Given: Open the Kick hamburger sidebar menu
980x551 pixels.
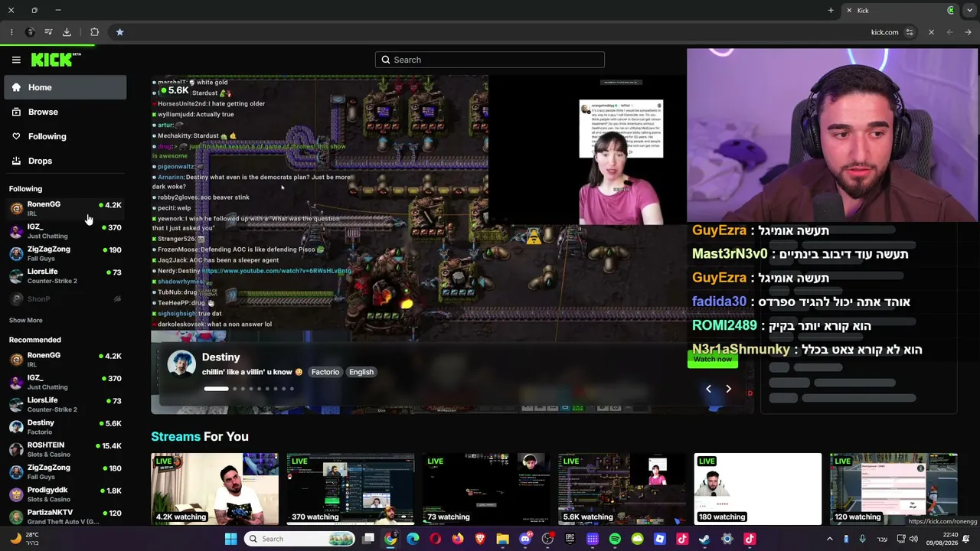Looking at the screenshot, I should (16, 60).
